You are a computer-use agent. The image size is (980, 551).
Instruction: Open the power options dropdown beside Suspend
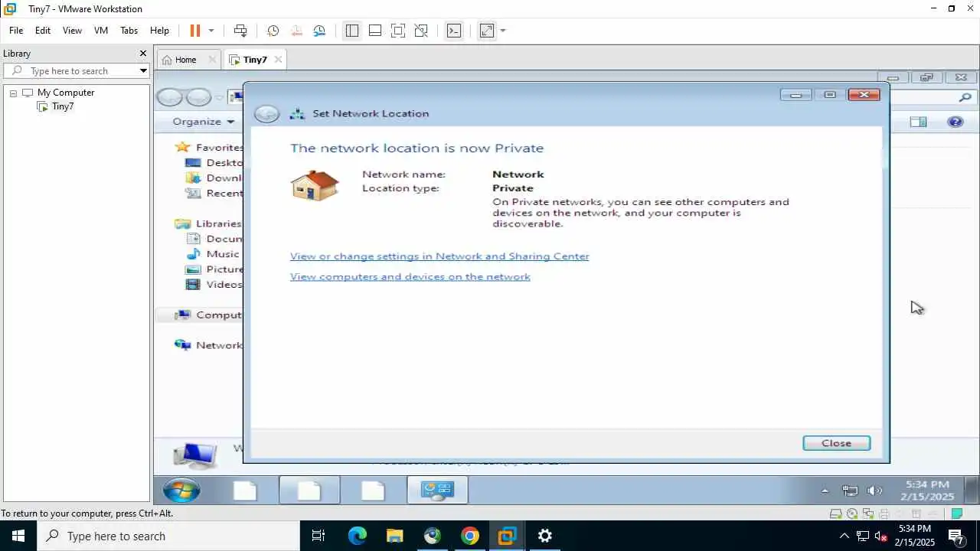pyautogui.click(x=211, y=31)
